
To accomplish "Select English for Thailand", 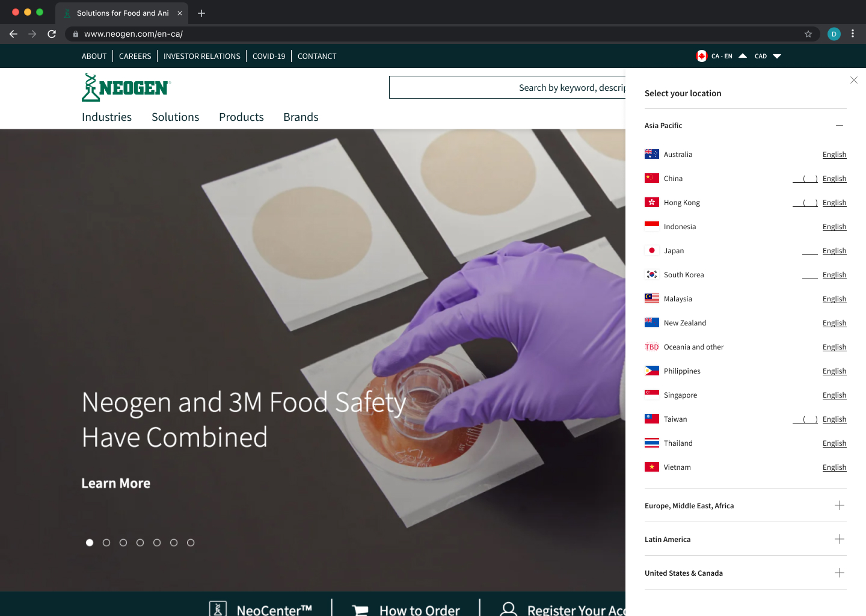I will pyautogui.click(x=834, y=443).
